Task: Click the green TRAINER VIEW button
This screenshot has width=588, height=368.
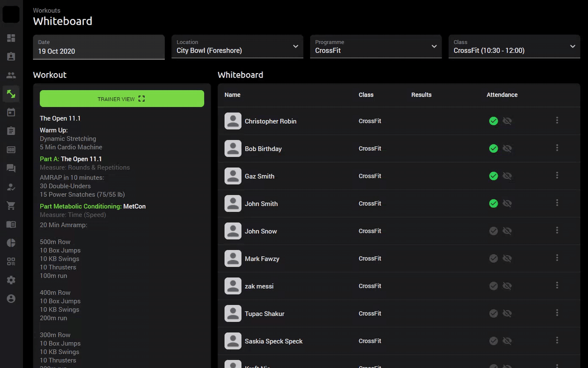Action: click(x=122, y=99)
